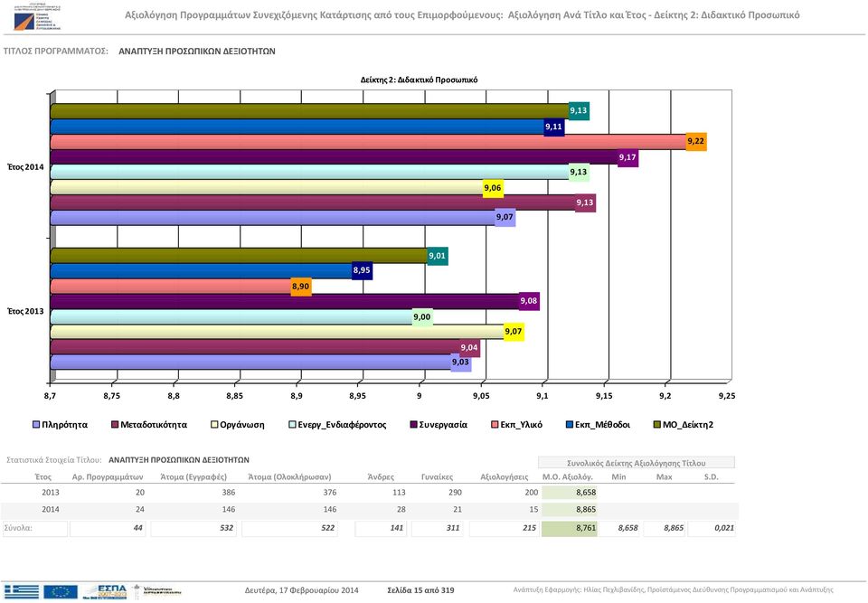This screenshot has height=603, width=868.
Task: Click the Μ.Ο. Αξιολόγ. column header
Action: click(568, 476)
